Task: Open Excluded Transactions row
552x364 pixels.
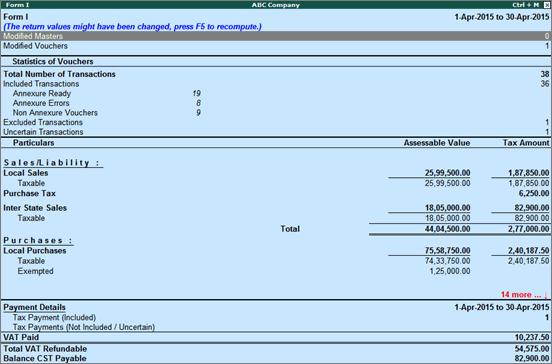Action: pos(276,122)
